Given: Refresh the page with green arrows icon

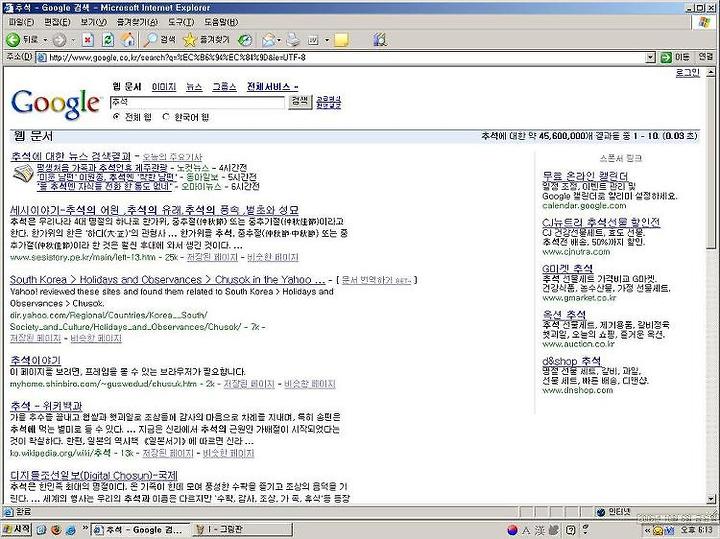Looking at the screenshot, I should tap(108, 40).
